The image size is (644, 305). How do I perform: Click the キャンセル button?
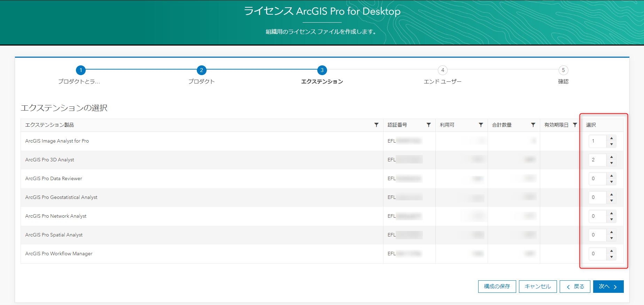point(538,287)
